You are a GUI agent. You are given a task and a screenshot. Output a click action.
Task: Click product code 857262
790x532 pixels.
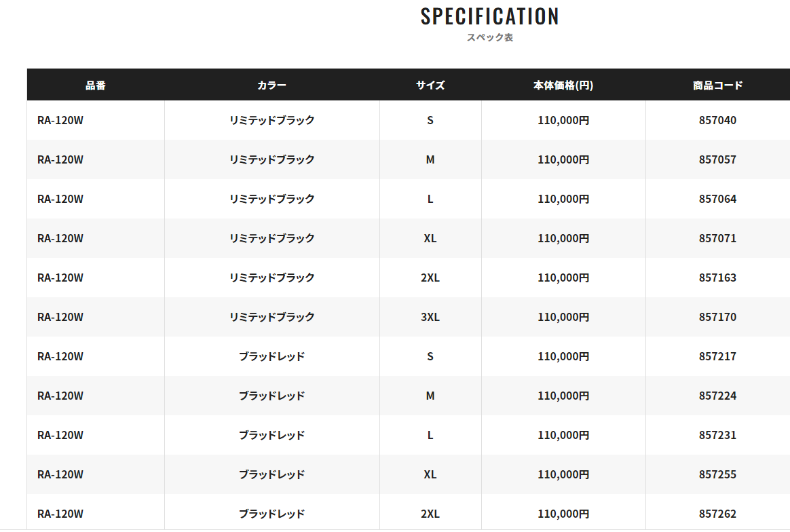tap(717, 514)
